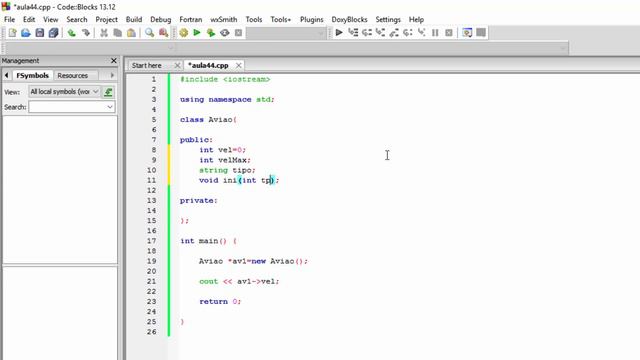The width and height of the screenshot is (640, 360).
Task: Cut the selection using the scissors icon
Action: pos(104,33)
